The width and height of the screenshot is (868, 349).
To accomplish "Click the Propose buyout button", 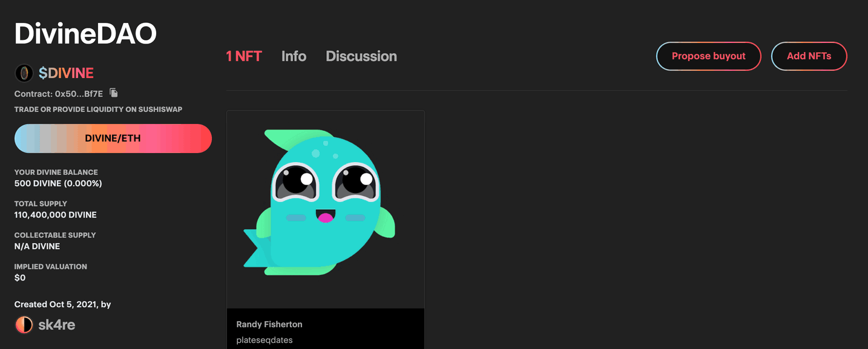I will point(708,56).
